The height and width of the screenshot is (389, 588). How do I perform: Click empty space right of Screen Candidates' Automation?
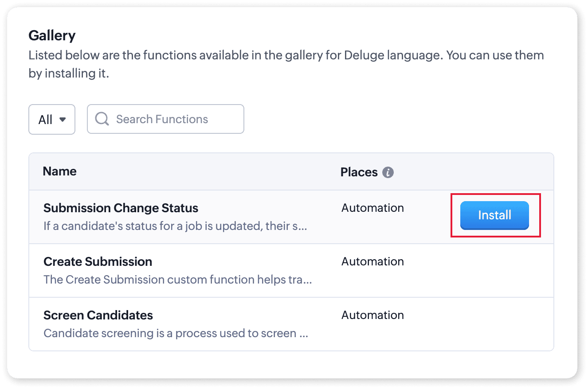pyautogui.click(x=479, y=323)
